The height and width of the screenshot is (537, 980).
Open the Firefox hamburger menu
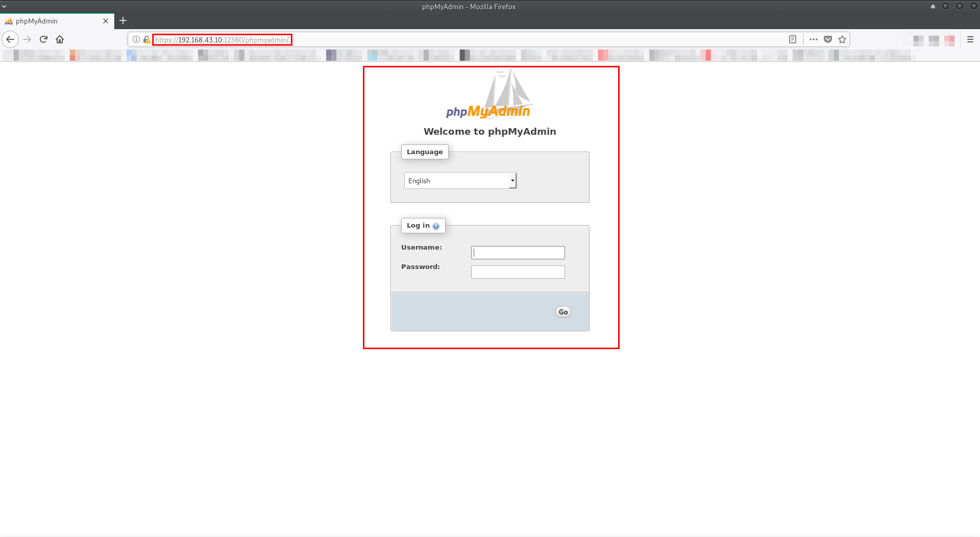(x=970, y=39)
